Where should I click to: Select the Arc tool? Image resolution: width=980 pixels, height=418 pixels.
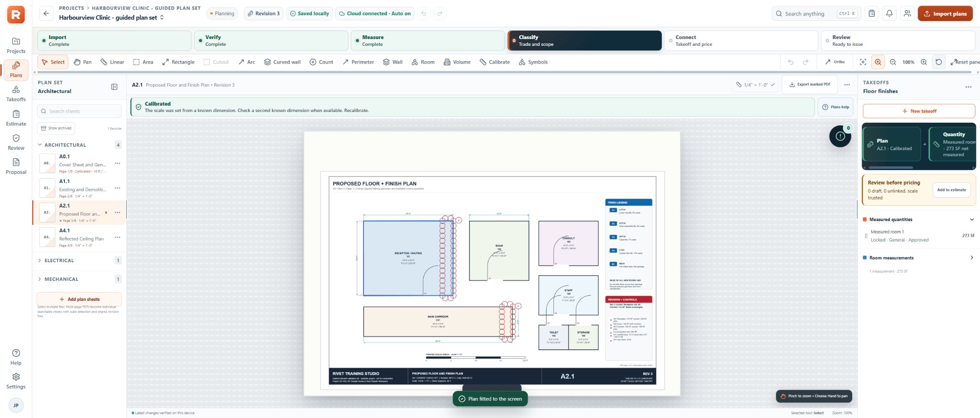[246, 62]
